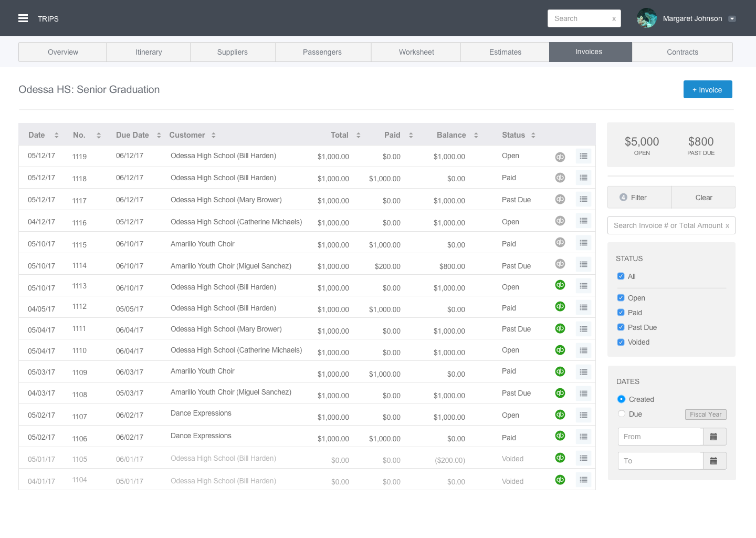Open the Passengers tab
756x538 pixels.
pos(322,52)
